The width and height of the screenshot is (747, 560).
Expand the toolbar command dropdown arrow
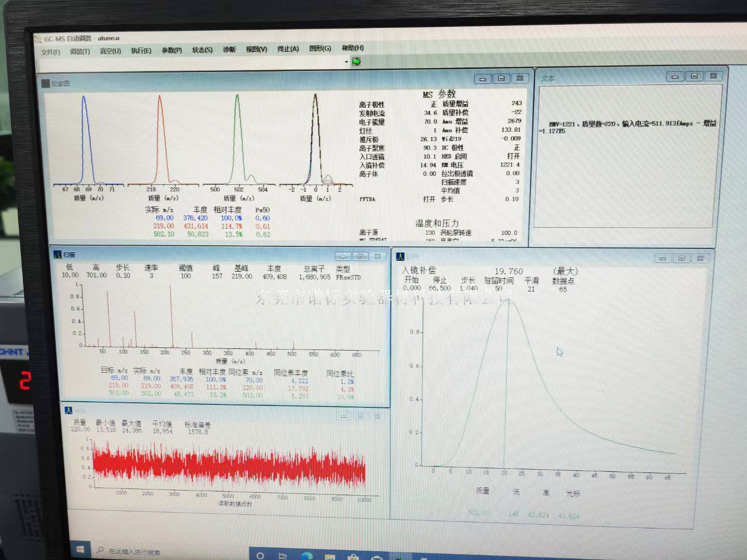coord(347,62)
